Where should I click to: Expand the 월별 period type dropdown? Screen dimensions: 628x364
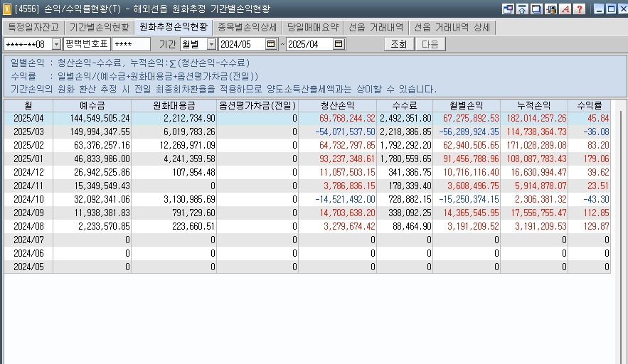[211, 44]
